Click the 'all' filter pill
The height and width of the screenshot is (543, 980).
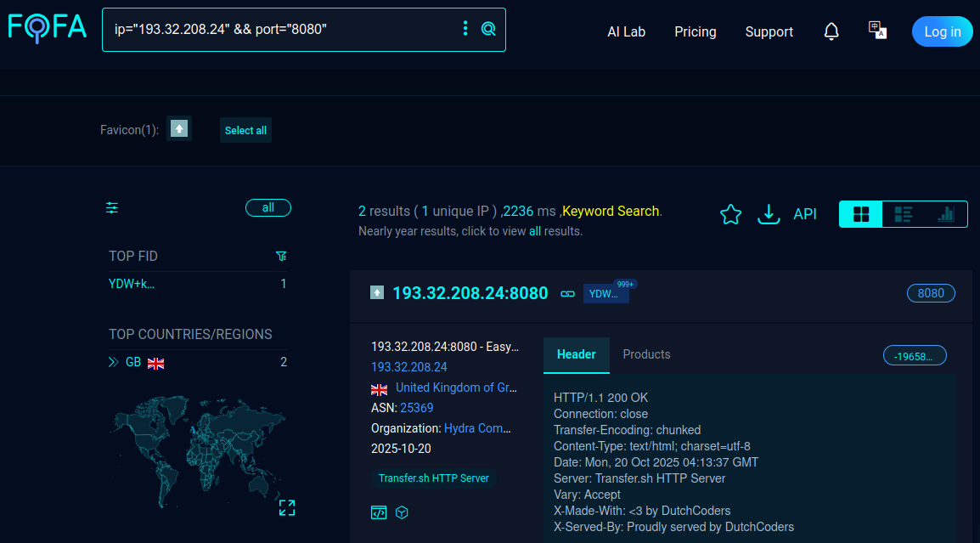(x=268, y=207)
